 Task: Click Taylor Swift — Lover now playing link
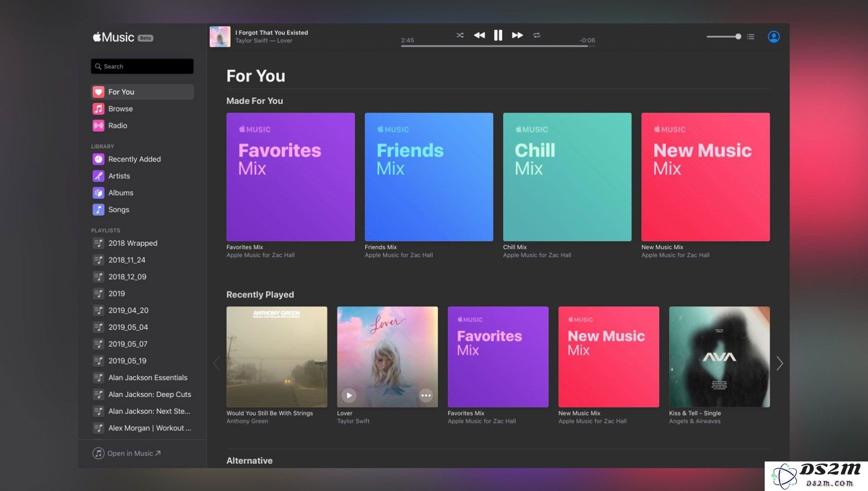click(x=264, y=41)
